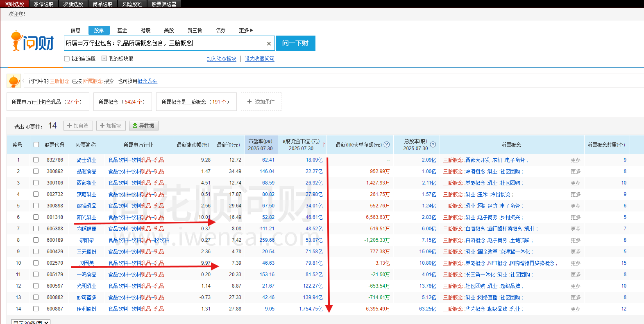Expand 更多 concepts for 伊利股份 row
Screen dimensions: 644x324
576,309
